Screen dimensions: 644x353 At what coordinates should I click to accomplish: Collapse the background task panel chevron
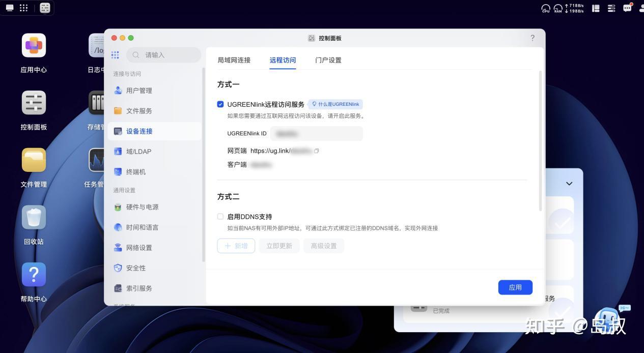click(x=569, y=184)
